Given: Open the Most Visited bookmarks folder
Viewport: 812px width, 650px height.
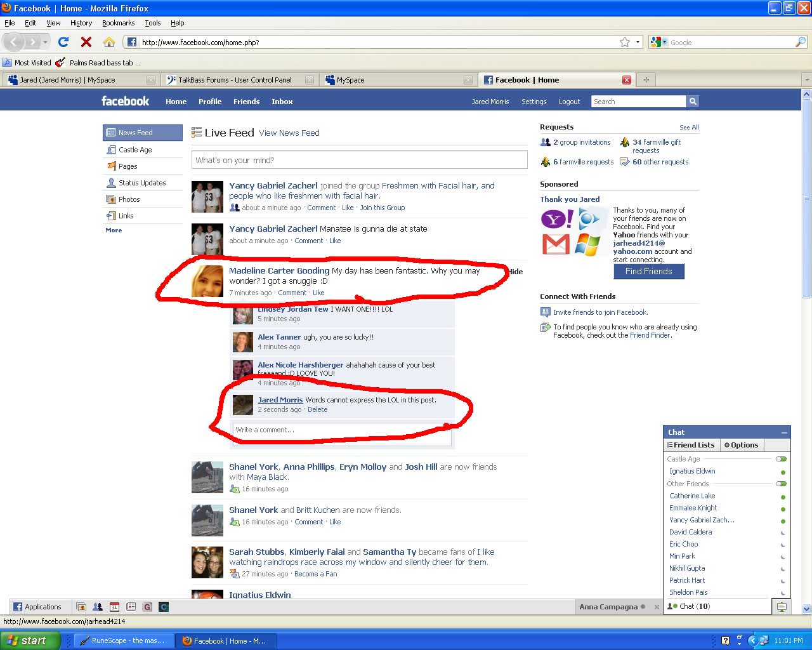Looking at the screenshot, I should point(27,63).
